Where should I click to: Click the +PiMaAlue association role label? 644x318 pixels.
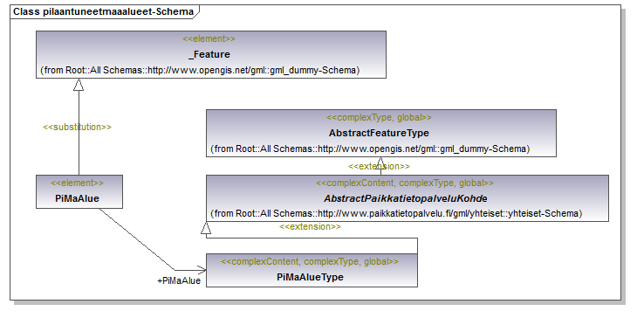(179, 281)
